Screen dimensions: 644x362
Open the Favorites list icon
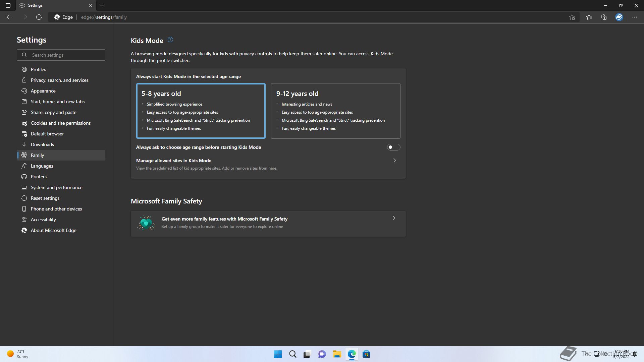[x=589, y=17]
